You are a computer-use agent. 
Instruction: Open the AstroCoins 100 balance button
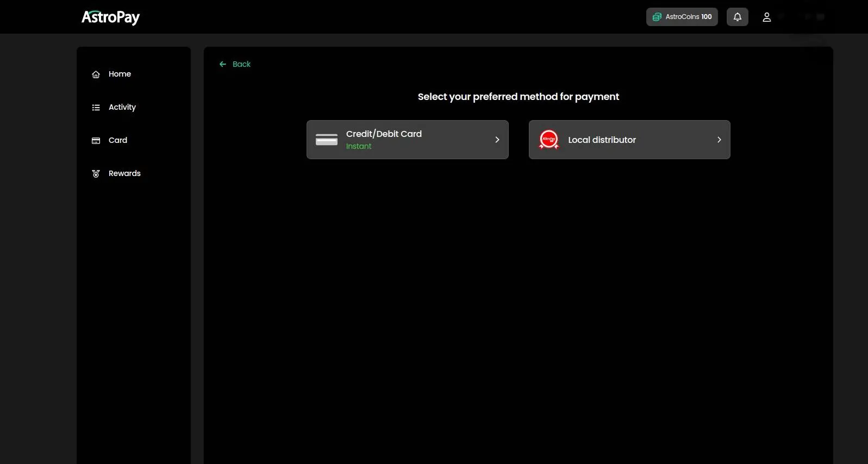(682, 17)
